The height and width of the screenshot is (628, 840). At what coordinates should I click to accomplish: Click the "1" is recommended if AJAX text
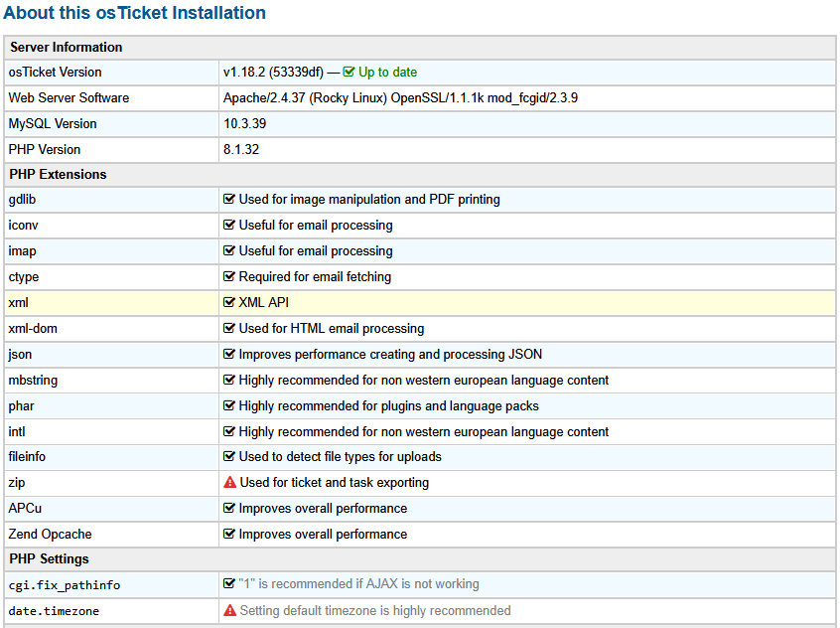(358, 583)
